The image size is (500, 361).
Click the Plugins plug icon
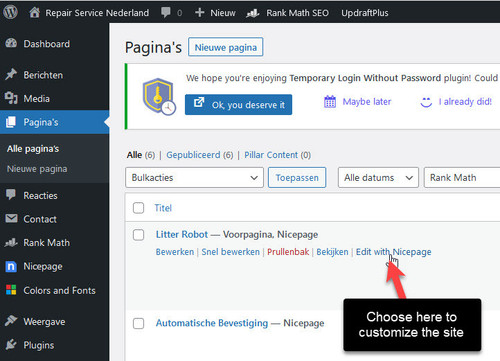click(11, 344)
